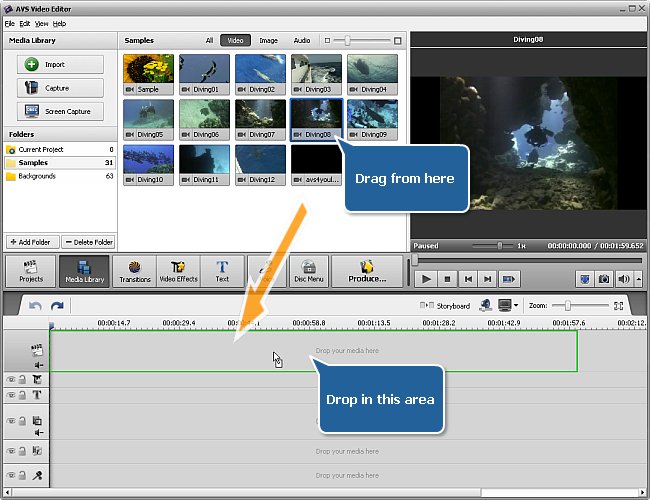Click the voice microphone track icon
The width and height of the screenshot is (650, 500).
pyautogui.click(x=37, y=475)
